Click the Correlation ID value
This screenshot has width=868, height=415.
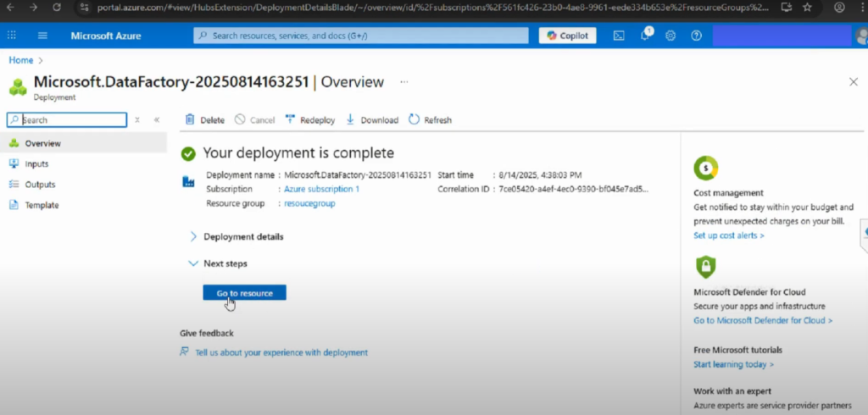tap(573, 189)
